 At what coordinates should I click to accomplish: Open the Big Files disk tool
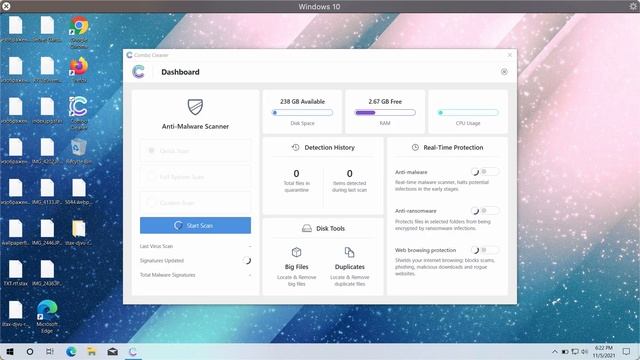click(297, 267)
